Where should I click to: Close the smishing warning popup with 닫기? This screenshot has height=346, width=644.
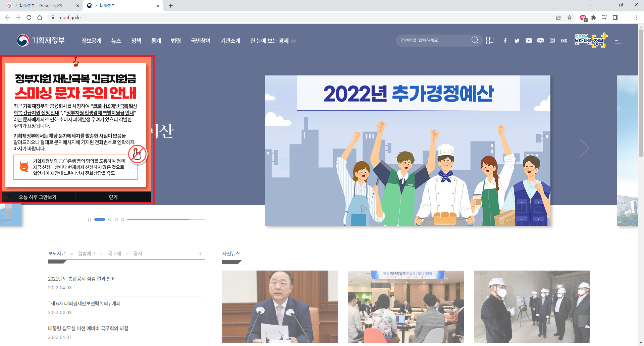tap(113, 197)
